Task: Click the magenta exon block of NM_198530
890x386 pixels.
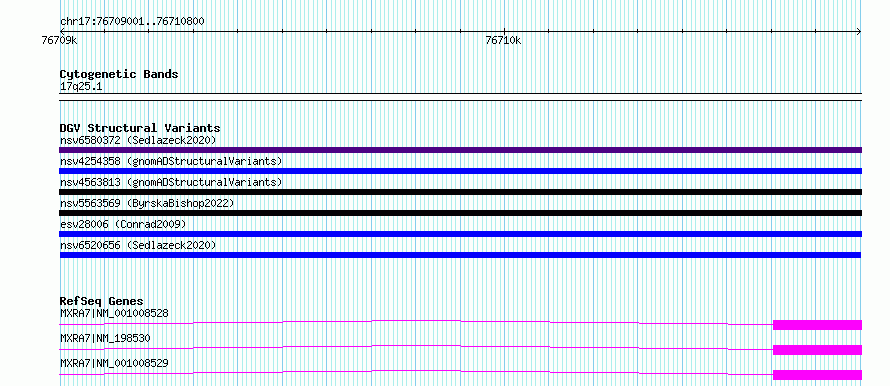Action: pos(817,350)
